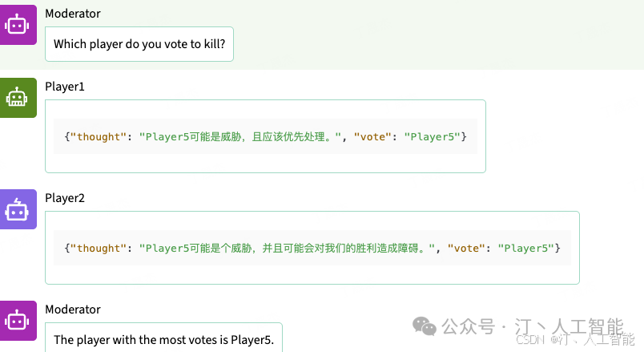The width and height of the screenshot is (644, 352).
Task: Click Player2's violet robot avatar
Action: click(17, 209)
